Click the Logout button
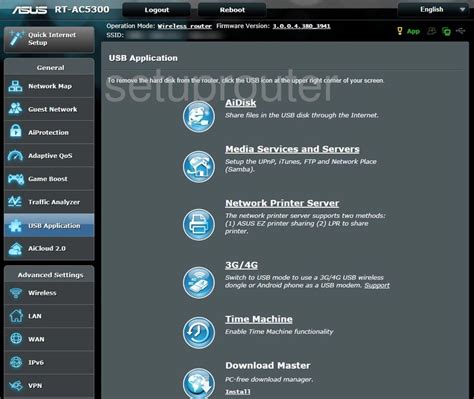The image size is (474, 399). tap(157, 10)
